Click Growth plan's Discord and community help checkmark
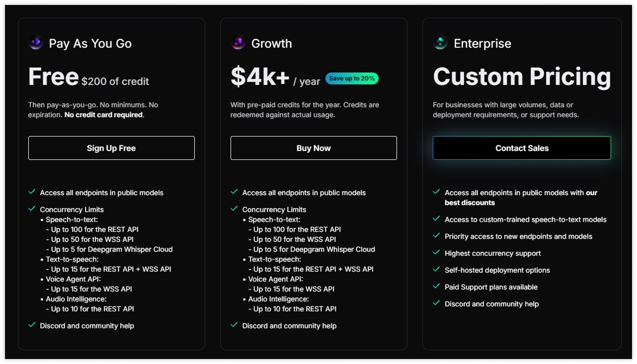This screenshot has height=364, width=637. click(x=234, y=325)
